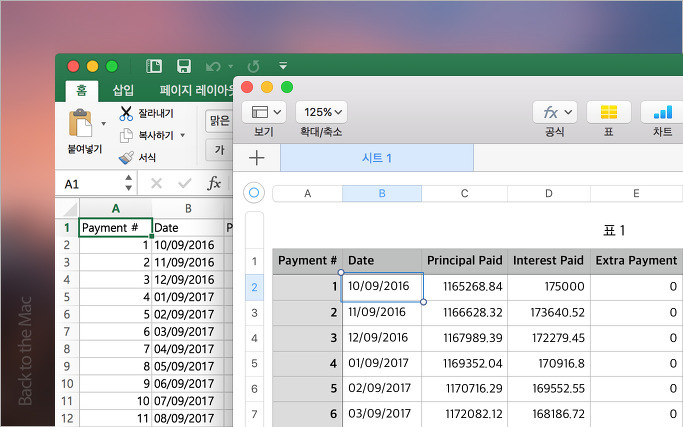Click Numbers cell 03/09/2017

[382, 413]
